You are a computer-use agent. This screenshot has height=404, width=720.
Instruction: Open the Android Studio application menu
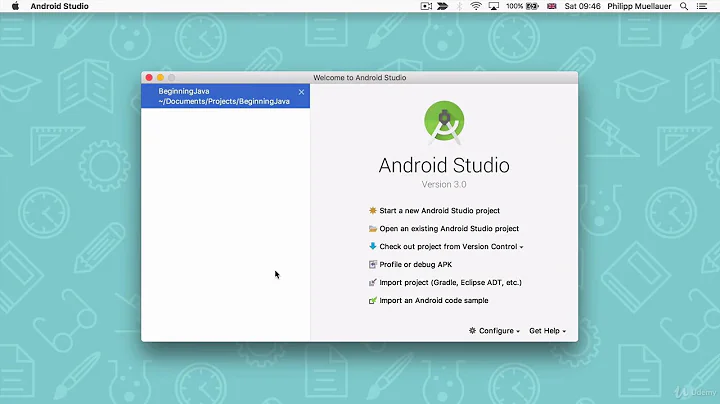point(60,6)
